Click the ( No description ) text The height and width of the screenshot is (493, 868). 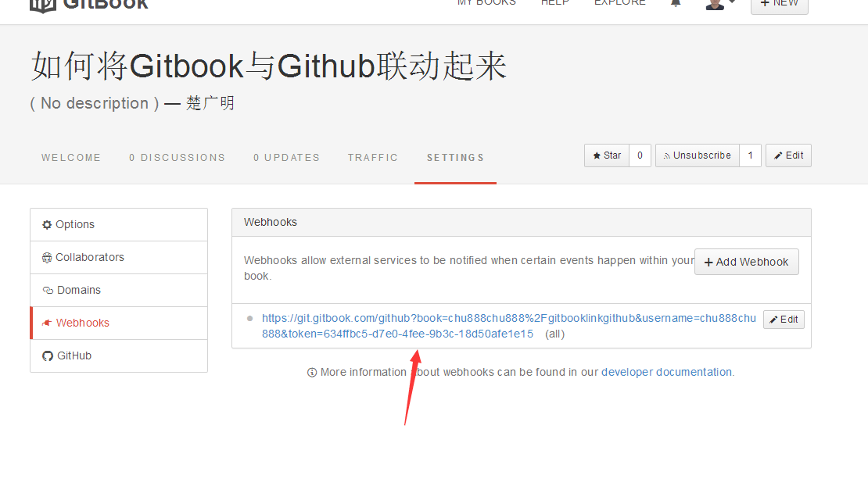(x=95, y=103)
